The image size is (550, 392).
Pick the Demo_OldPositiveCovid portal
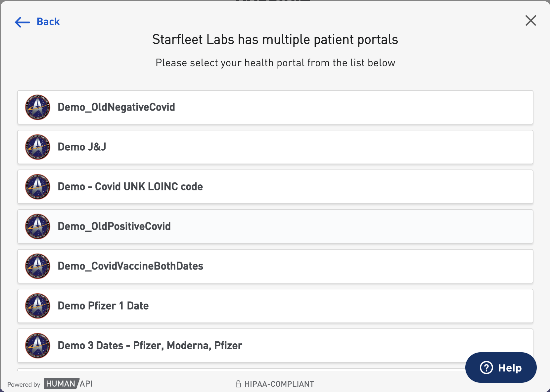coord(114,226)
